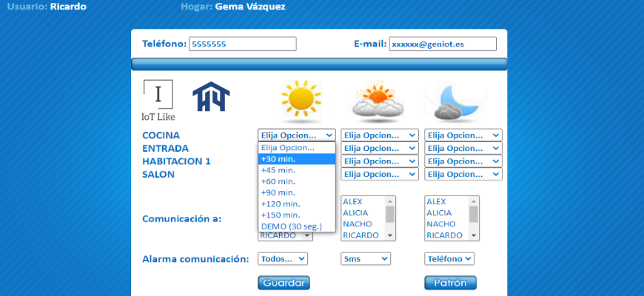Screen dimensions: 644x296
Task: Click the Hogar Gema Vázquez header text
Action: pos(233,7)
